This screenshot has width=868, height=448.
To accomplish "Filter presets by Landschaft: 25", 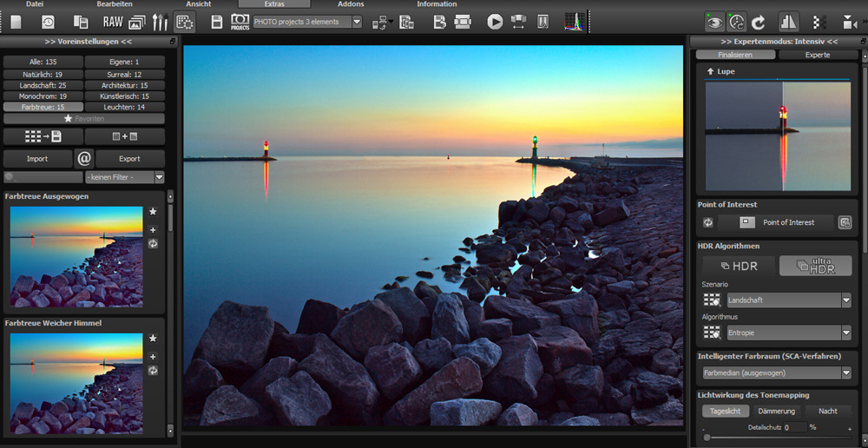I will tap(43, 85).
